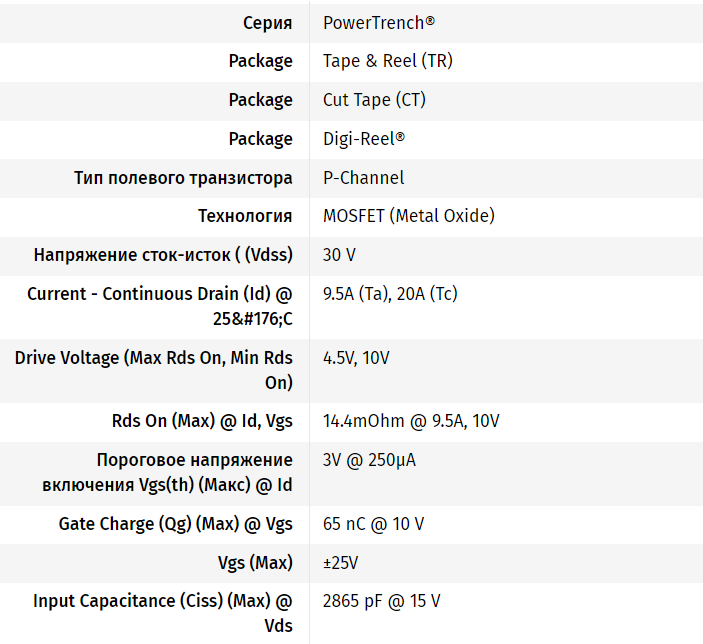Click the "Digi-Reel®" package value
The height and width of the screenshot is (644, 703).
pyautogui.click(x=363, y=139)
